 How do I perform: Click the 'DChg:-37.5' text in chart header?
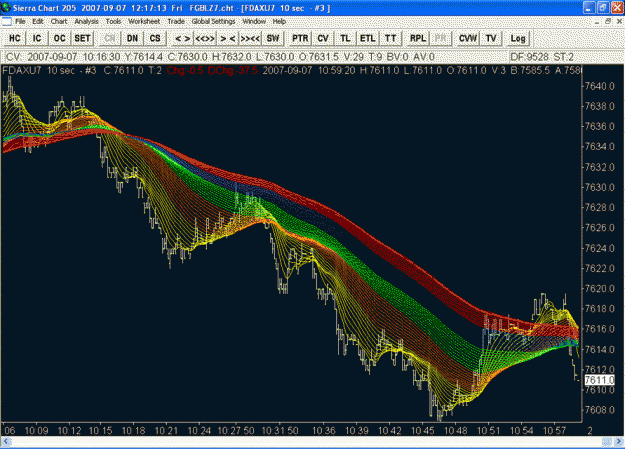click(233, 71)
